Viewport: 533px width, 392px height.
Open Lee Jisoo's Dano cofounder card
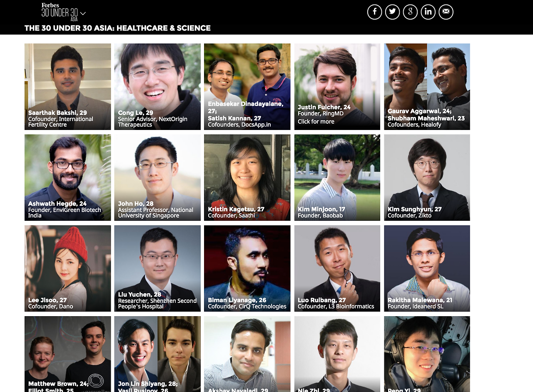pyautogui.click(x=68, y=268)
